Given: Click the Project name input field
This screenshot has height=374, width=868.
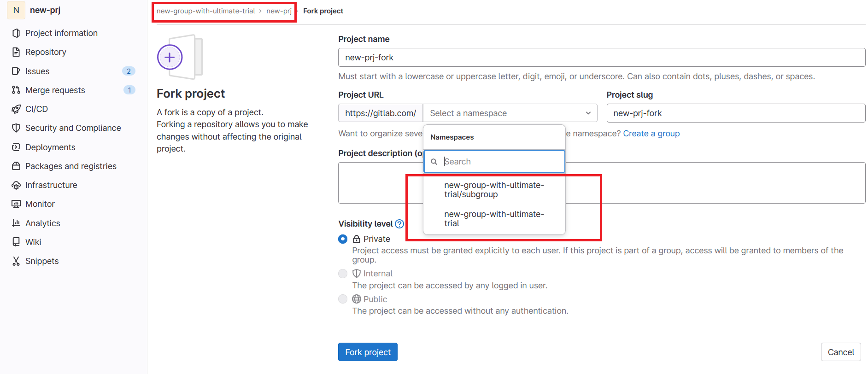Looking at the screenshot, I should pos(601,58).
